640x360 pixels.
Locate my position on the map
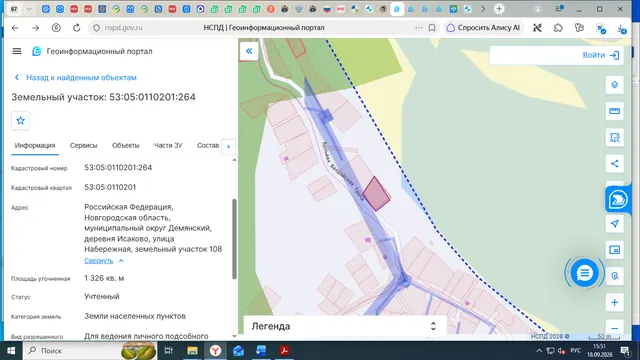(x=614, y=224)
